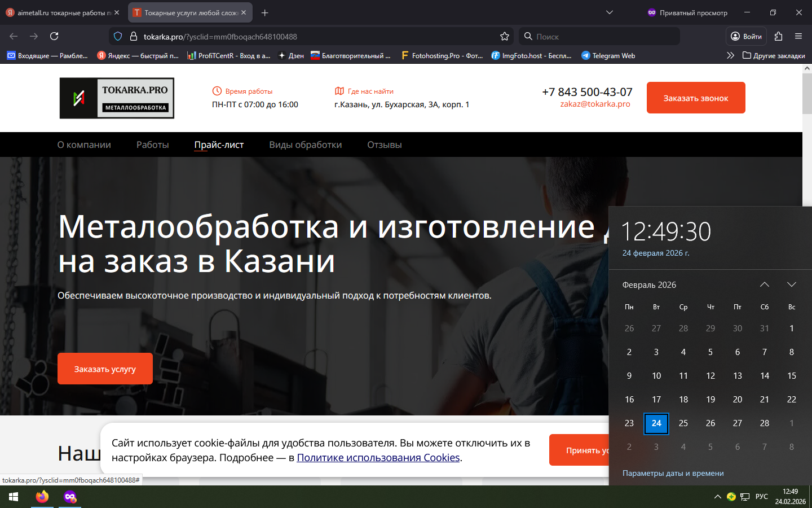Viewport: 812px width, 508px height.
Task: Click the tracking protection shield icon
Action: point(118,36)
